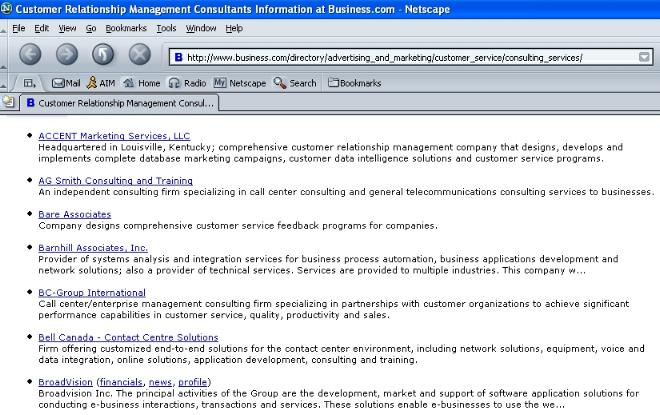Collapse the menu bar grippy
Image resolution: width=660 pixels, height=415 pixels.
pyautogui.click(x=3, y=29)
